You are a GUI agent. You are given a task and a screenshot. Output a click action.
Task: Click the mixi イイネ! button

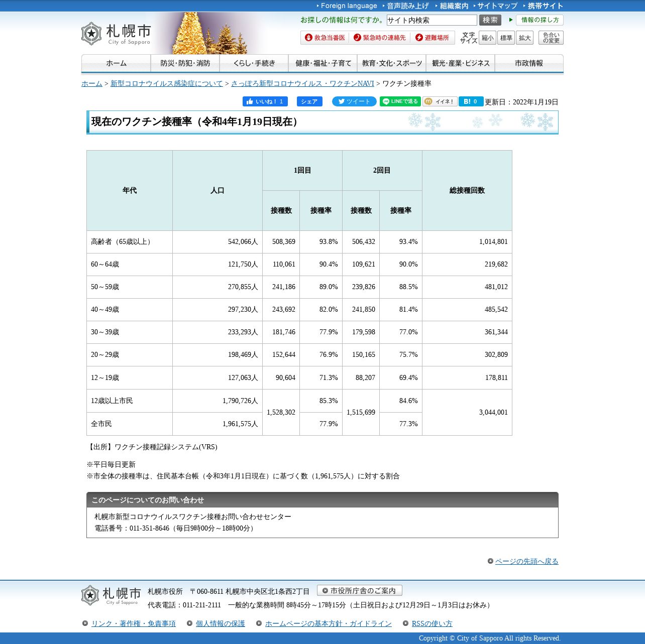click(x=440, y=101)
